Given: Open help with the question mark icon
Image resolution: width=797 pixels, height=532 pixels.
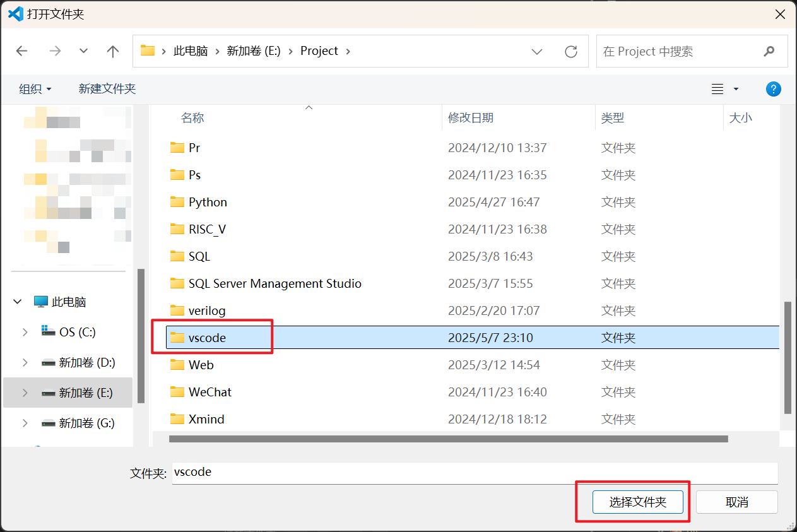Looking at the screenshot, I should coord(773,89).
